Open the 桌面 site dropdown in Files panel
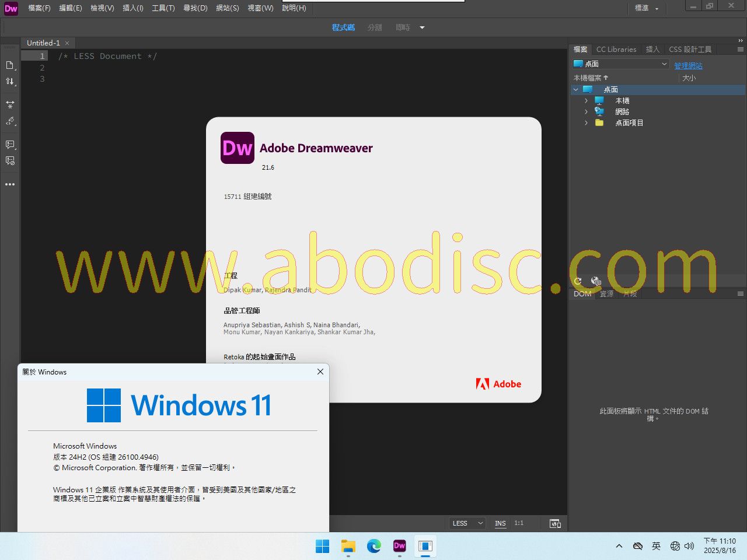This screenshot has width=747, height=560. point(620,64)
